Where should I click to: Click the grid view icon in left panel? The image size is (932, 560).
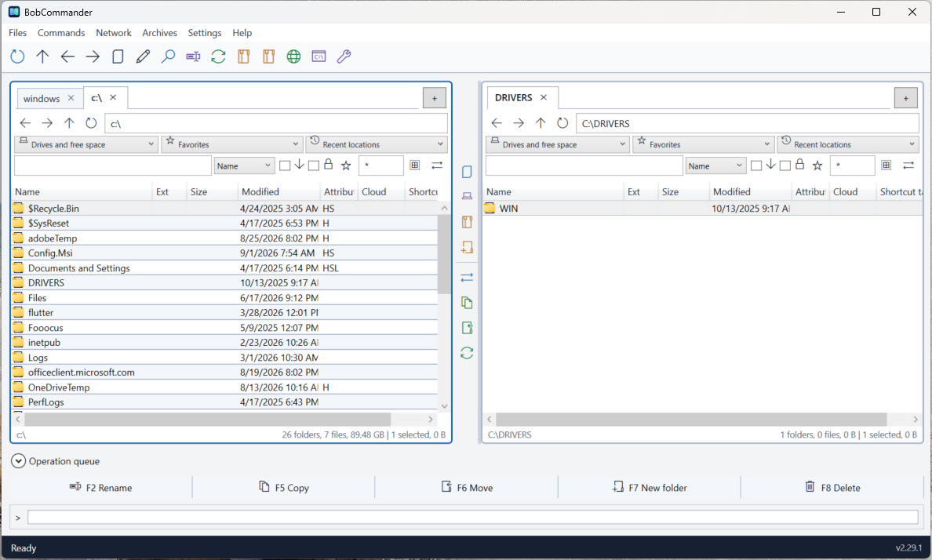(x=415, y=165)
